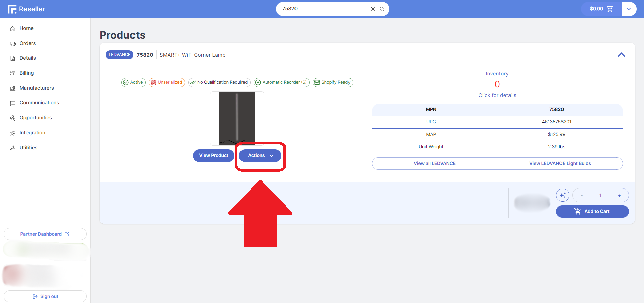Click the Unit Weight value 2.39 lbs
Image resolution: width=644 pixels, height=303 pixels.
click(x=556, y=147)
